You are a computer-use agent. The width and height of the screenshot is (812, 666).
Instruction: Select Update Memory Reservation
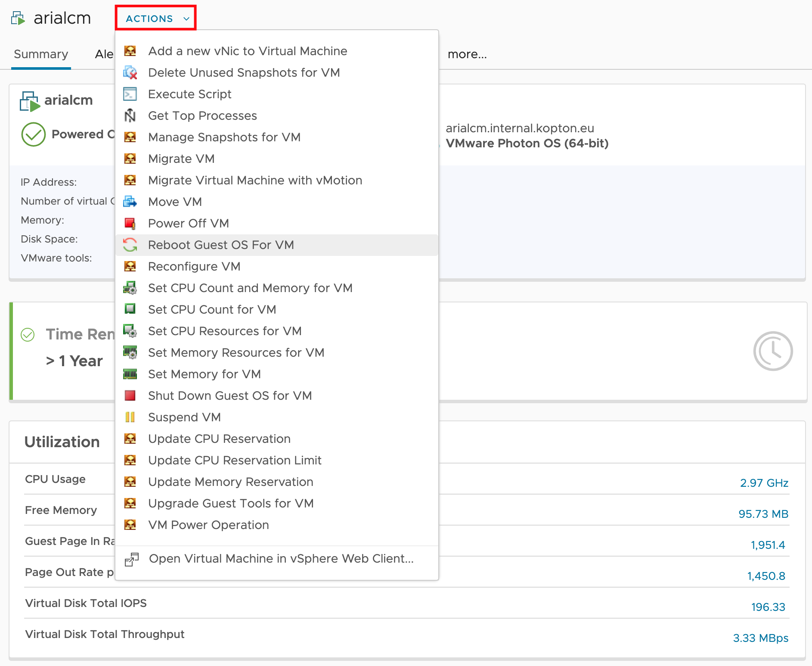277,482
